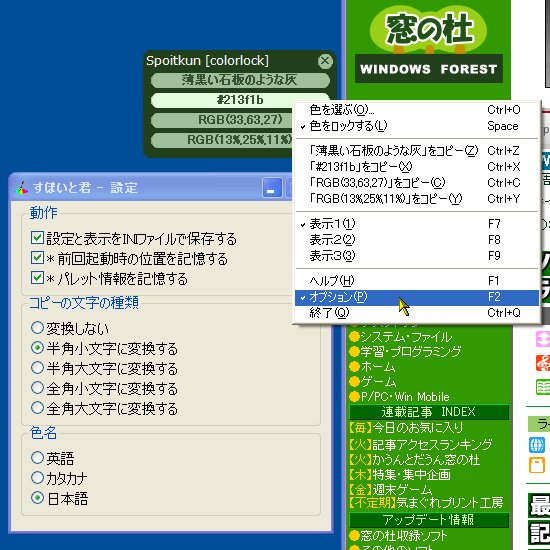Viewport: 550px width, 550px height.
Task: Uncheck 設定と表示をINIファイルで保存する checkbox
Action: (x=37, y=238)
